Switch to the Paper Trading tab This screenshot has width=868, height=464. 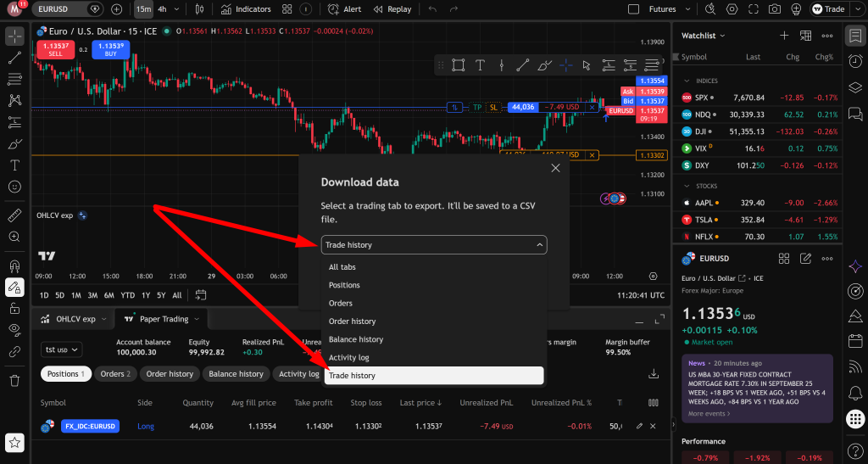pyautogui.click(x=161, y=319)
